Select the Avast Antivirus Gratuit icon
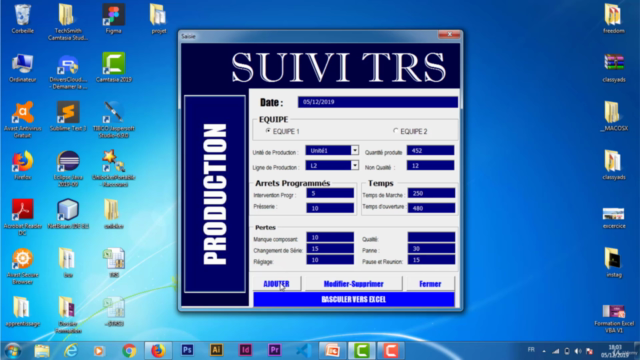640x360 pixels. (x=22, y=120)
